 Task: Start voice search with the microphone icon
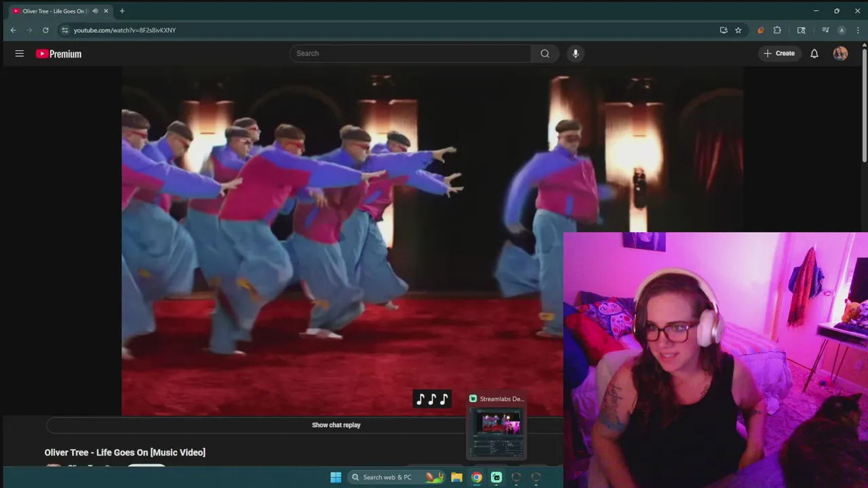point(575,54)
